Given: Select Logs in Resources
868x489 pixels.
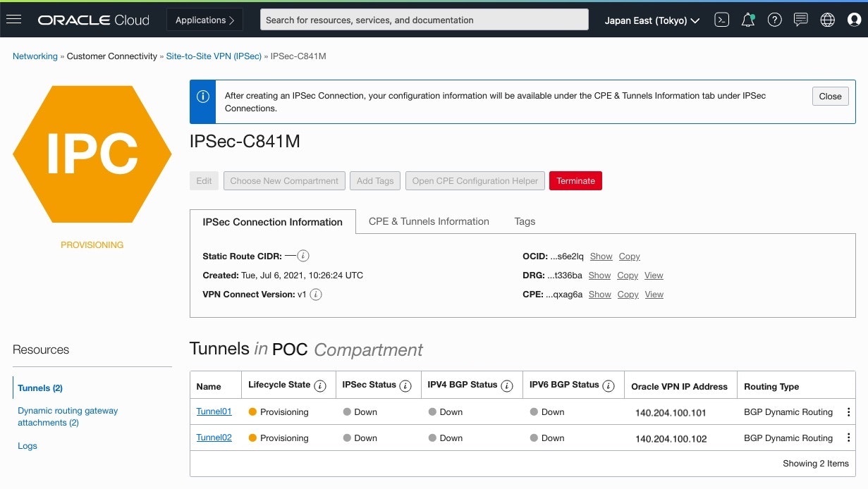Looking at the screenshot, I should (x=27, y=446).
